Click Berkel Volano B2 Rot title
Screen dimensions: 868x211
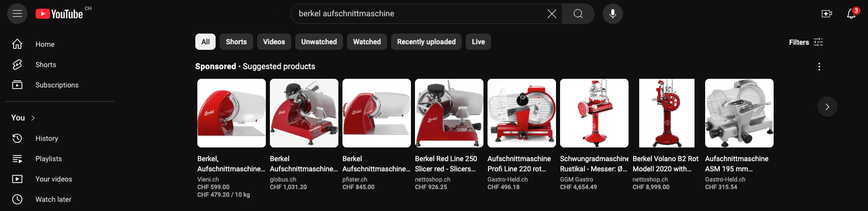coord(666,164)
